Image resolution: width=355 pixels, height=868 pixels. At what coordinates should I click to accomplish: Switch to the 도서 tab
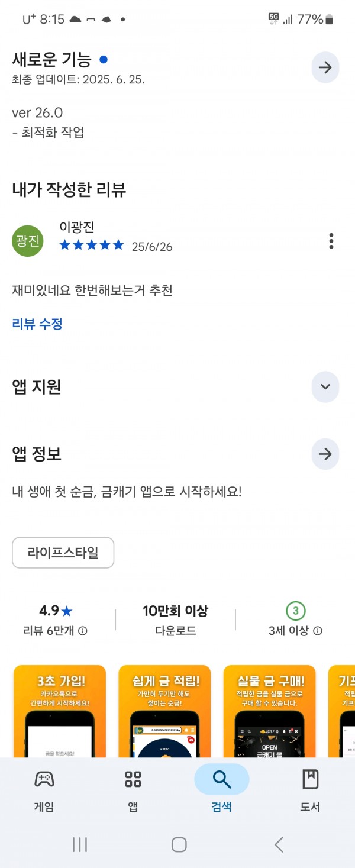tap(310, 790)
